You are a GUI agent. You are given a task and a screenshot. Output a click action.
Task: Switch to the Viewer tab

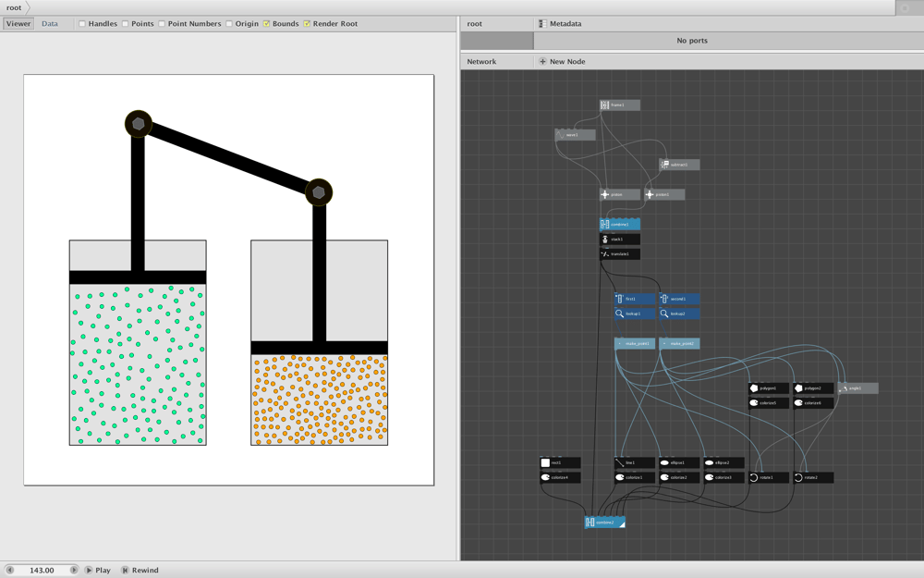(x=18, y=24)
